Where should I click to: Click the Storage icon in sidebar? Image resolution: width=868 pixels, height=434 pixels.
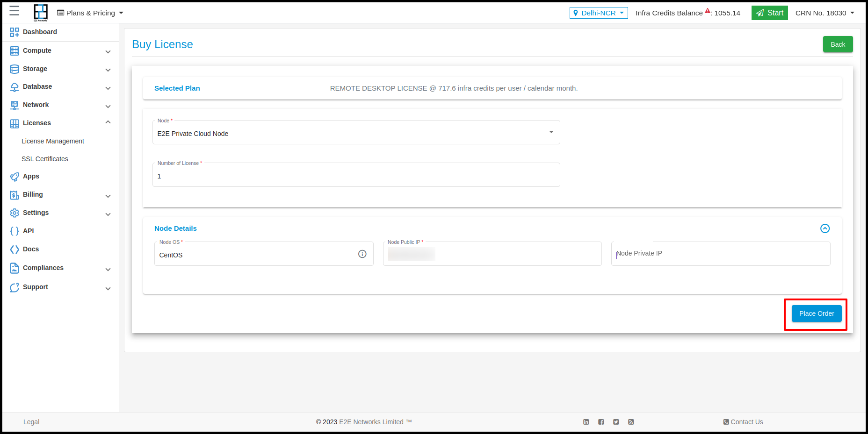(x=14, y=69)
